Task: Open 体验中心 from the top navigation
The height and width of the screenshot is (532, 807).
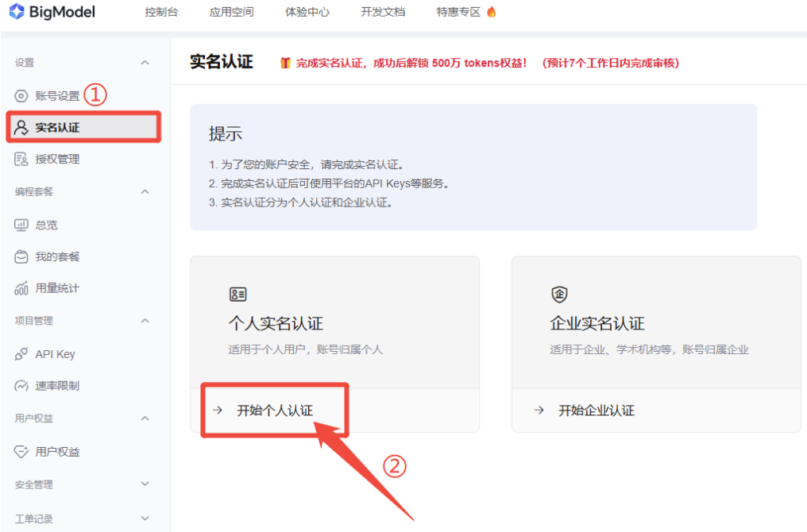Action: 307,12
